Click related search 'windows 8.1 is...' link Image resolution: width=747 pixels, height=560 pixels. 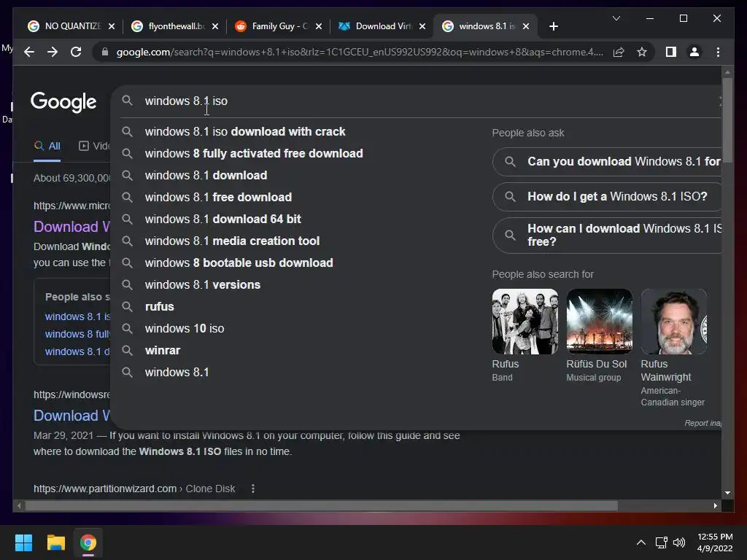click(x=77, y=316)
